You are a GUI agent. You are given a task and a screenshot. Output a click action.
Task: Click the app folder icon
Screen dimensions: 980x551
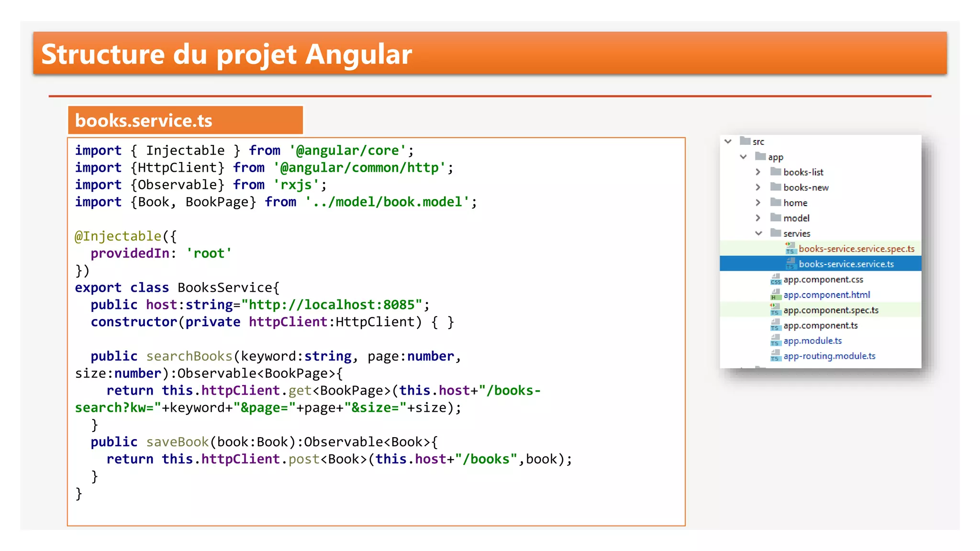tap(760, 156)
